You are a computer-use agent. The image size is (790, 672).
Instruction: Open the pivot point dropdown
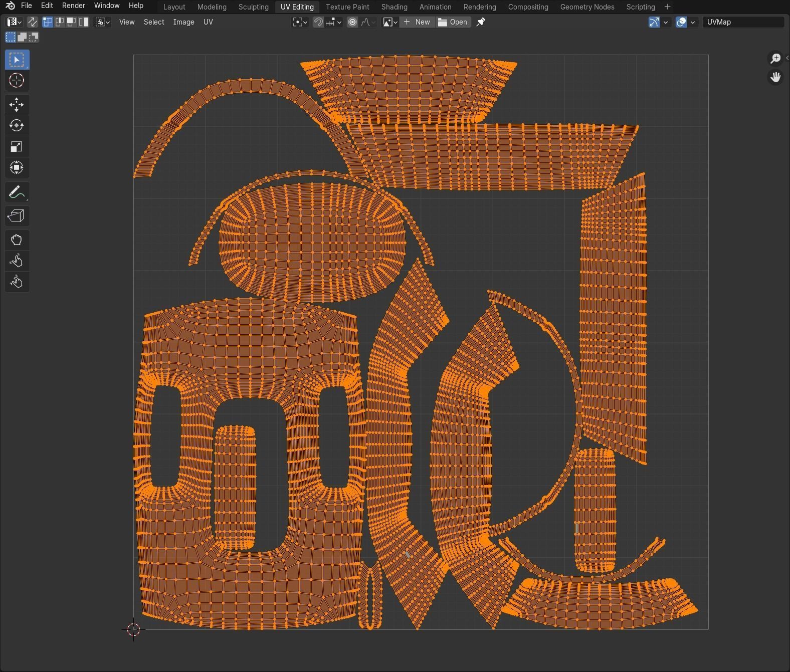click(300, 22)
